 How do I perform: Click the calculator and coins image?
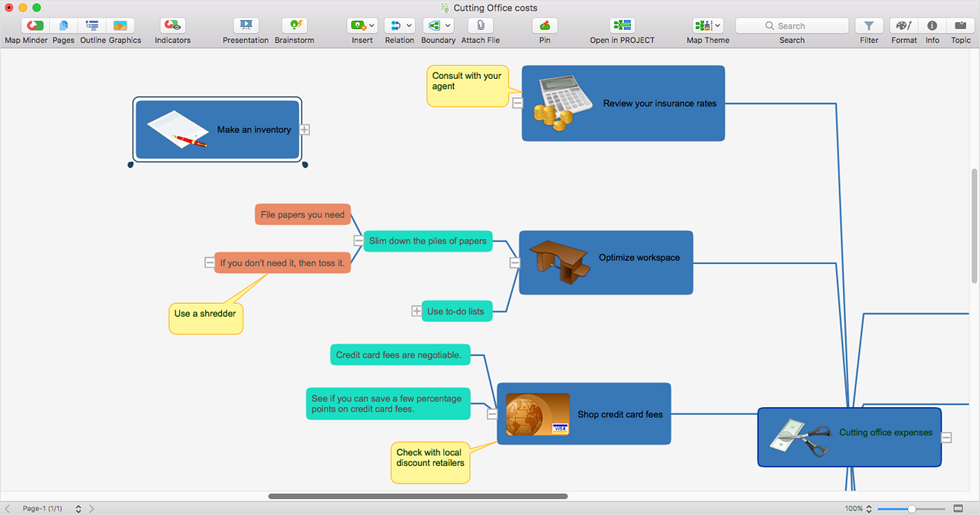click(x=563, y=103)
